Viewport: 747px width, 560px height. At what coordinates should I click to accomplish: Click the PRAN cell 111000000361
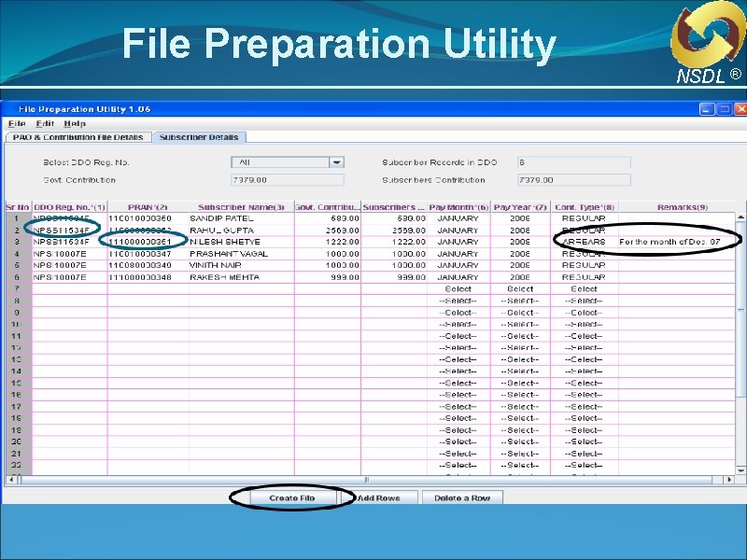tap(148, 242)
